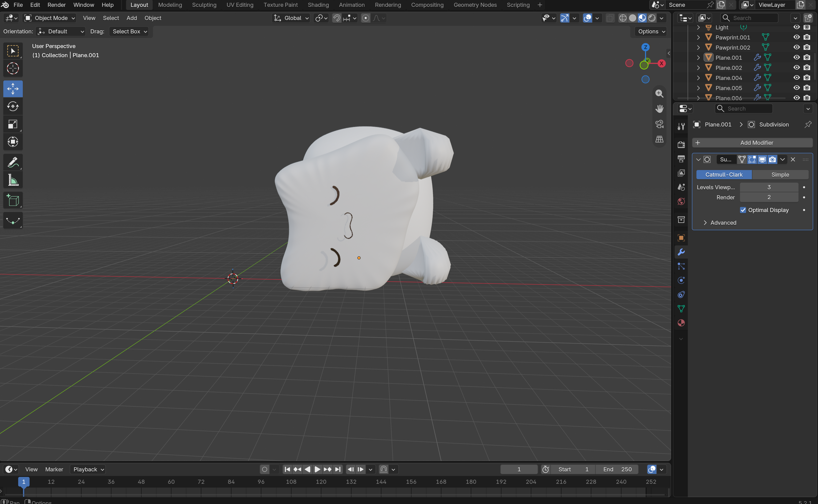This screenshot has height=504, width=818.
Task: Expand Plane.001 in outliner tree
Action: 698,57
